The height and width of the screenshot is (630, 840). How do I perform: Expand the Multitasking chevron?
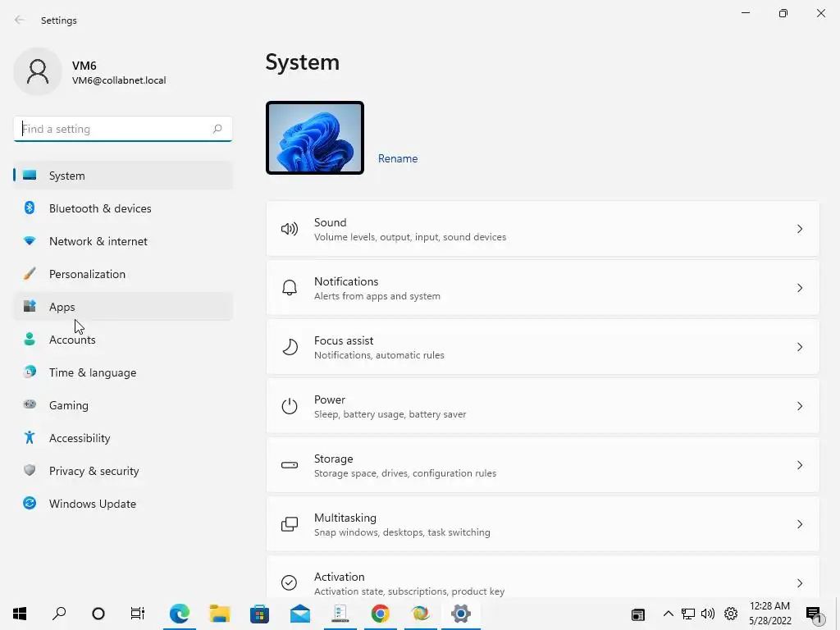pos(799,524)
